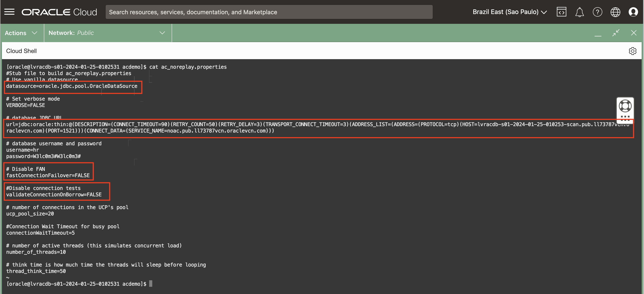Click the floating support lifebuoy icon

pos(625,106)
